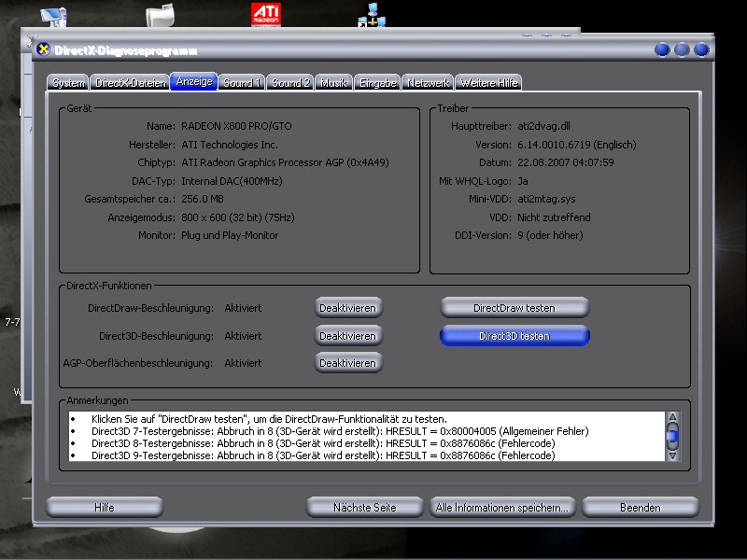Click down arrow of Anmerkungen scrollbar
The height and width of the screenshot is (560, 747).
tap(672, 455)
